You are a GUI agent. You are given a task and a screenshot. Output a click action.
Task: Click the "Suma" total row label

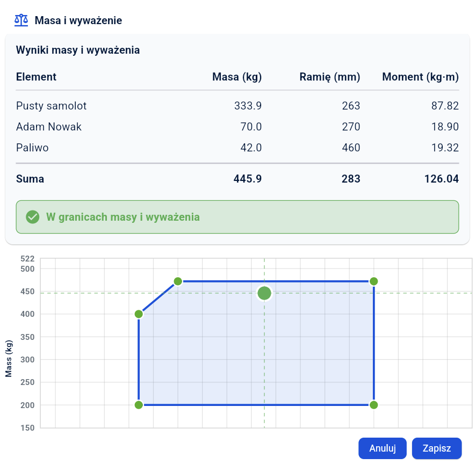click(30, 179)
